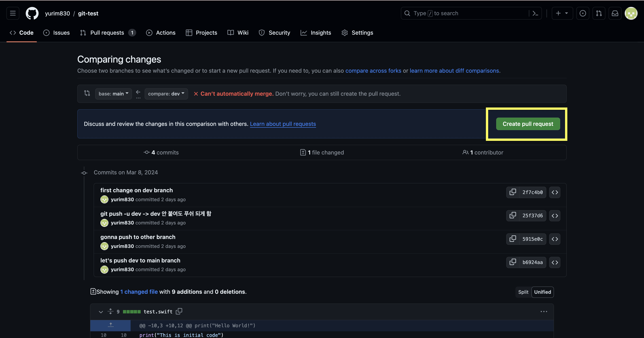Viewport: 644px width, 338px height.
Task: Open the base: main branch dropdown
Action: [x=113, y=94]
